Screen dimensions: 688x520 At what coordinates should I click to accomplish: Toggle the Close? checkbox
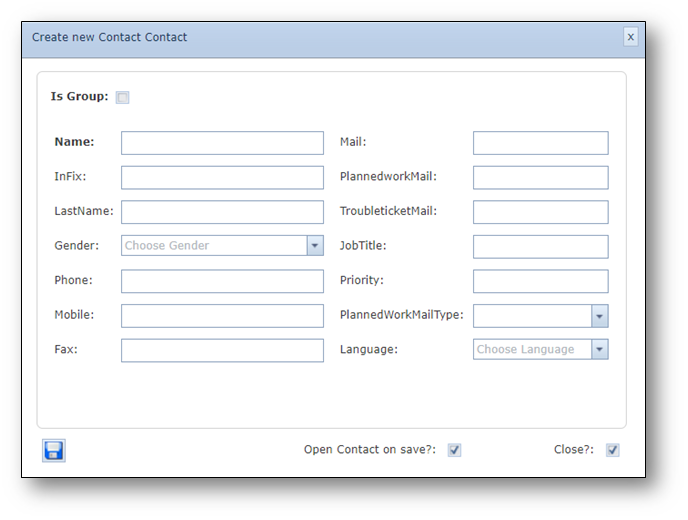(x=613, y=450)
